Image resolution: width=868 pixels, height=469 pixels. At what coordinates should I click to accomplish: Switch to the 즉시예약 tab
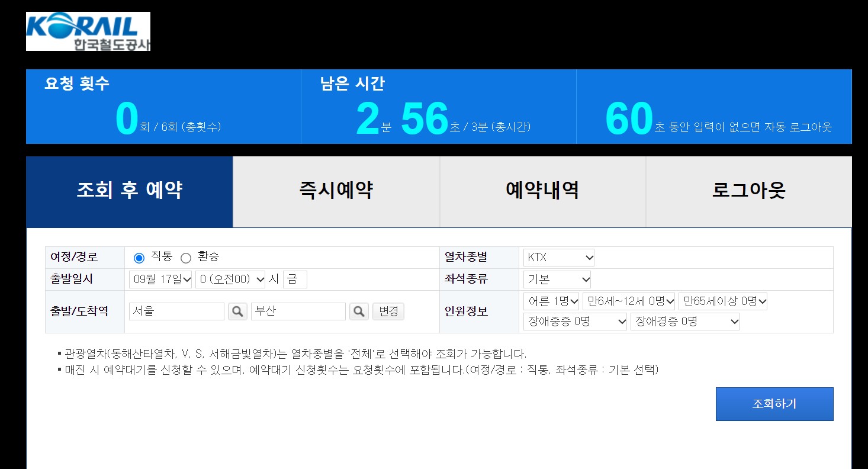(335, 191)
